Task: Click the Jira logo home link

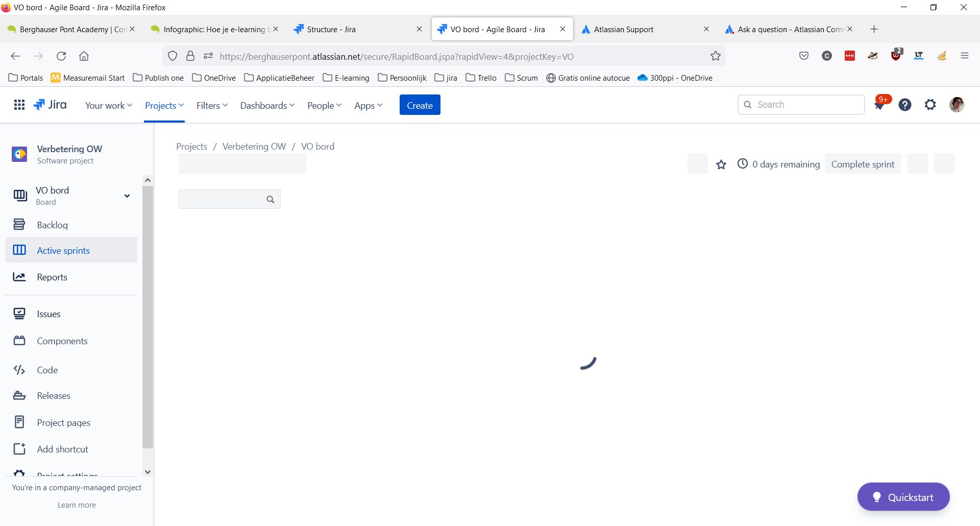Action: point(50,105)
